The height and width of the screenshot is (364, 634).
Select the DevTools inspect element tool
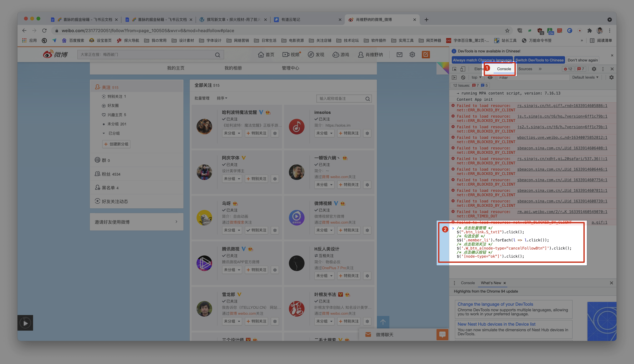pyautogui.click(x=454, y=69)
